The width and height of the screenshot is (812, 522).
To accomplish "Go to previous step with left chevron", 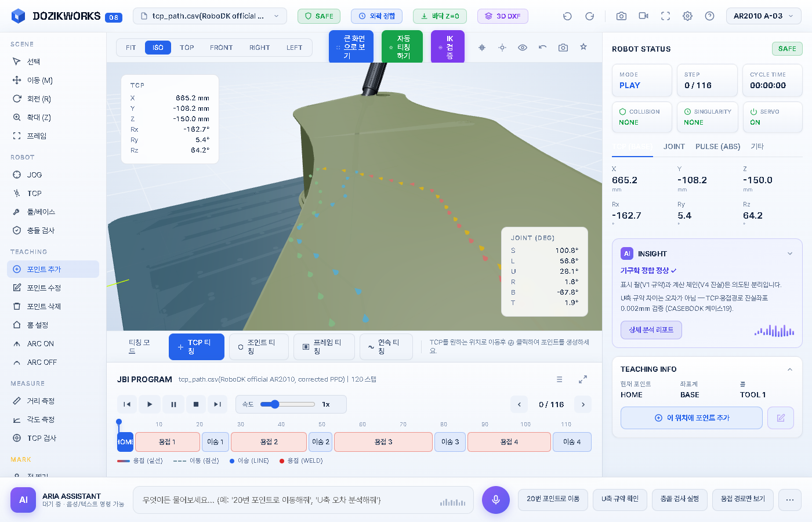I will (519, 404).
